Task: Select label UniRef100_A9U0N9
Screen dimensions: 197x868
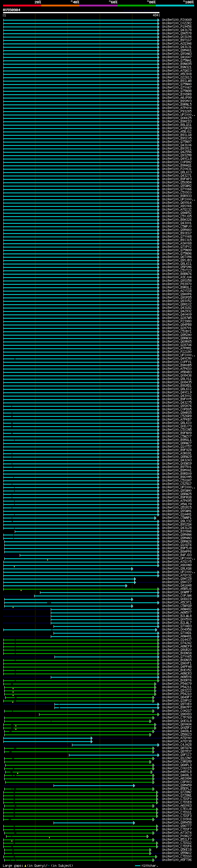Action: point(176,565)
